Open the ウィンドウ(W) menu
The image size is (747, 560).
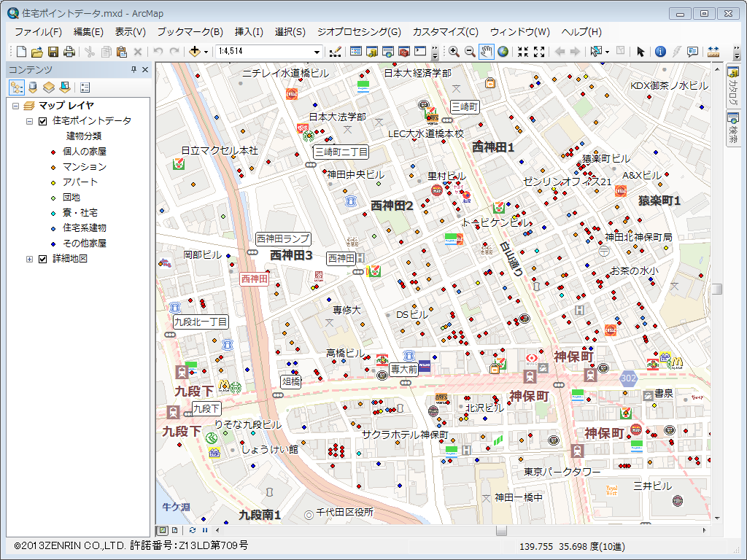(x=519, y=32)
